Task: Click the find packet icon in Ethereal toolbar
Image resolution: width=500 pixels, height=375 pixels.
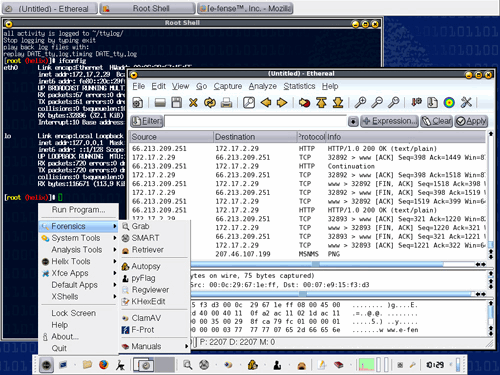Action: coord(249,103)
